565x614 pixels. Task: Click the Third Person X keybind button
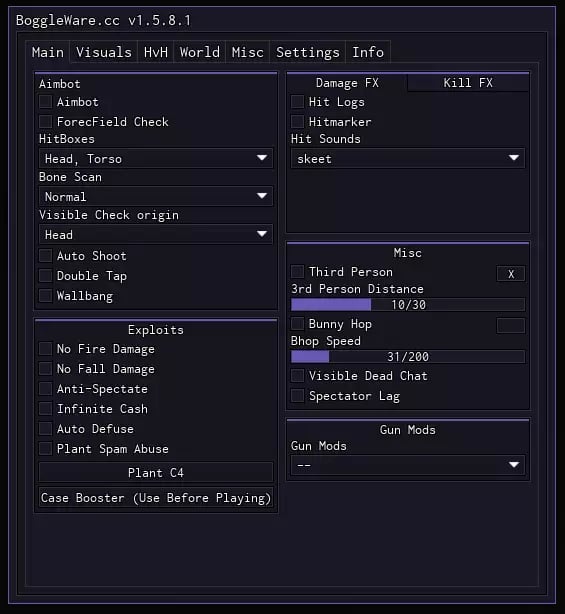click(511, 274)
